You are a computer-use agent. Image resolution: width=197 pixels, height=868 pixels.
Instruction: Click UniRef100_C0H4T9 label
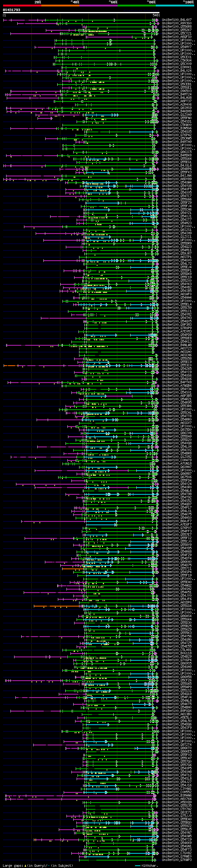click(177, 460)
